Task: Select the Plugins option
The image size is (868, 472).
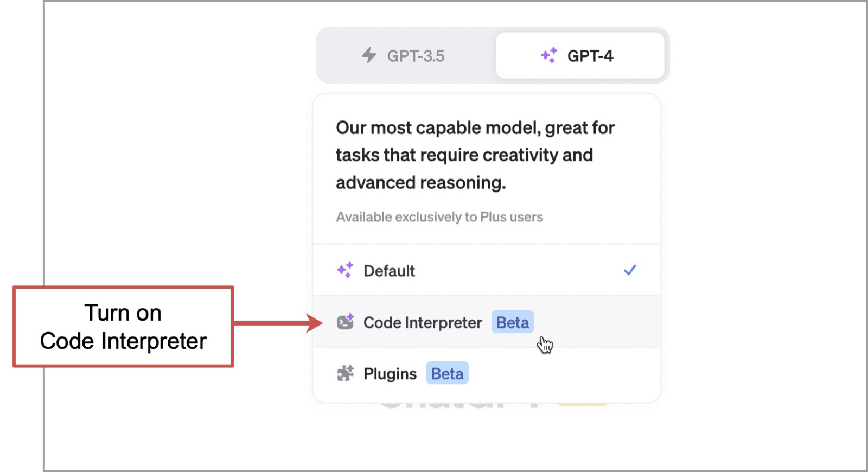Action: point(487,374)
